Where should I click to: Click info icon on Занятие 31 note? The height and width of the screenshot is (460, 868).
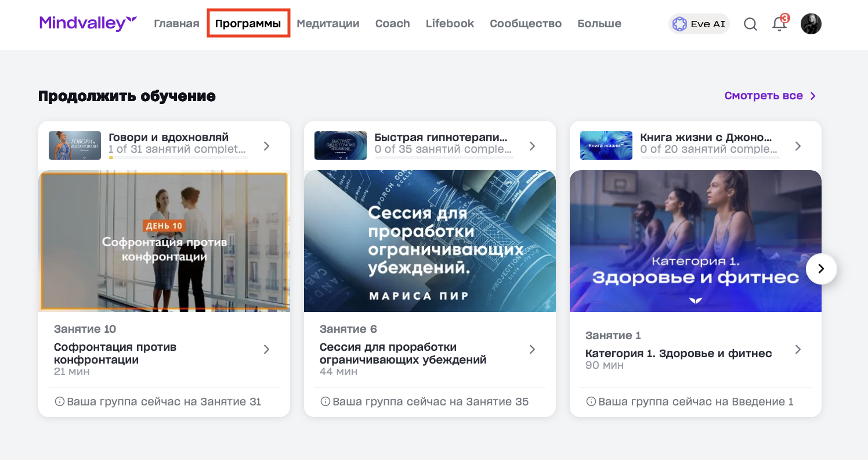(59, 401)
